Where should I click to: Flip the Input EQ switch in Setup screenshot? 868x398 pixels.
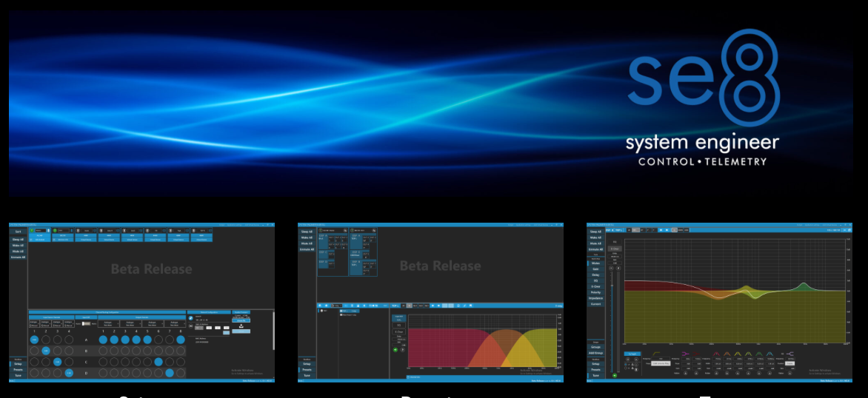click(86, 323)
